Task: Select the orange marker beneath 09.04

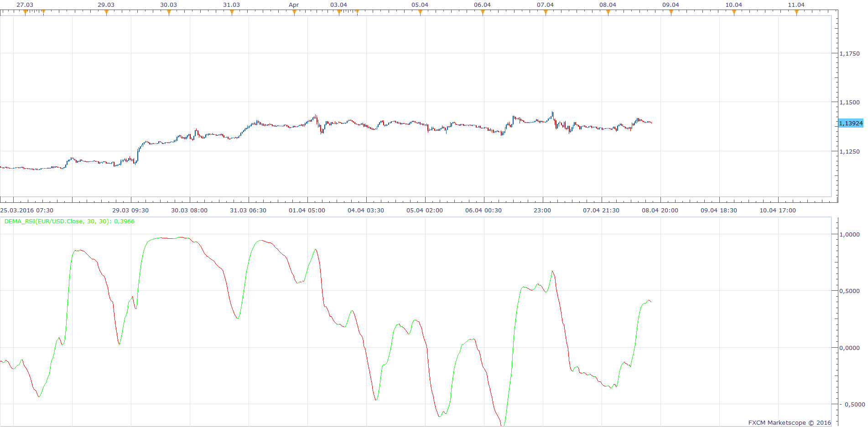Action: click(671, 13)
